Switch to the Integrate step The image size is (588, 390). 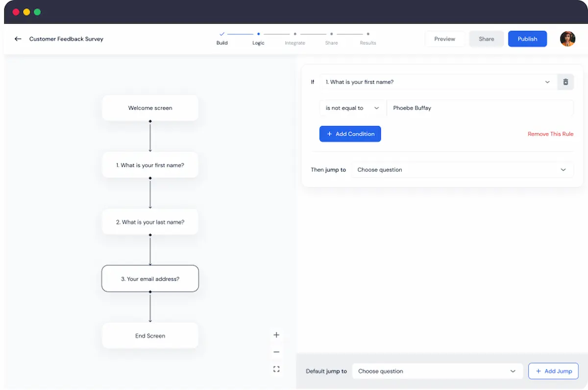[295, 38]
